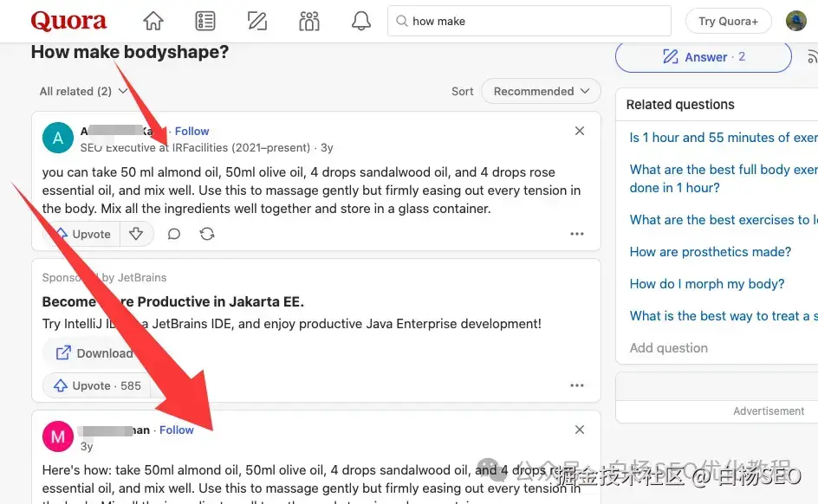Click 'Become more Productive in Jakarta EE' ad title

[x=173, y=301]
